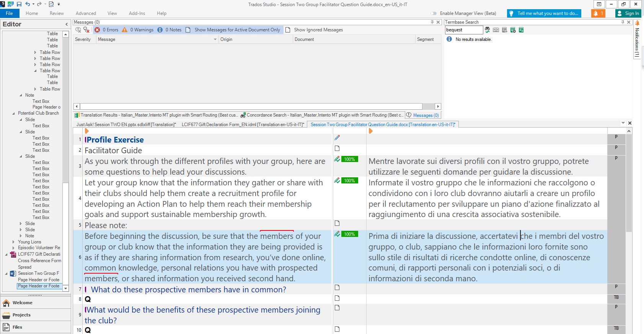Switch to the Messages (0) tab
The height and width of the screenshot is (334, 644).
pyautogui.click(x=423, y=115)
